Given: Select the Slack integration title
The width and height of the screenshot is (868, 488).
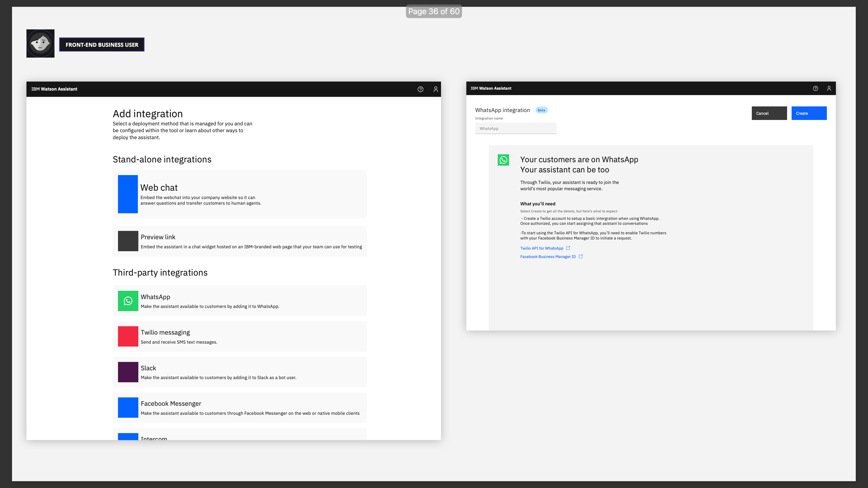Looking at the screenshot, I should tap(148, 368).
